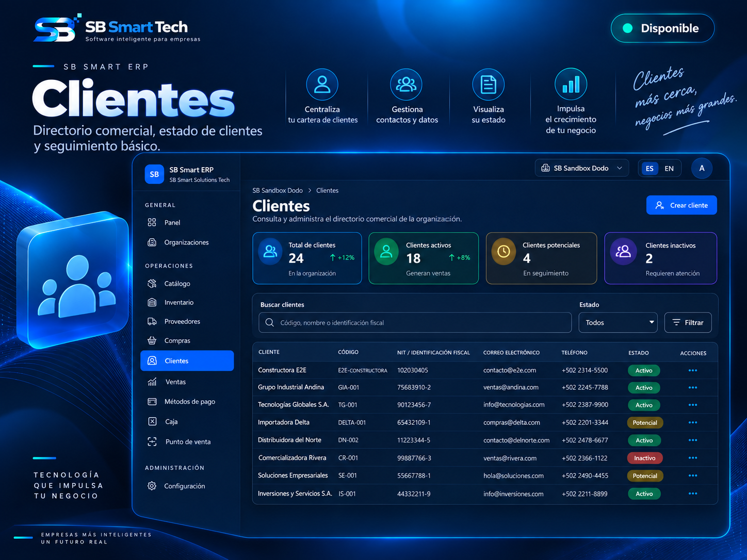Open actions menu for Soluciones Empresariales
The width and height of the screenshot is (747, 560).
coord(693,475)
